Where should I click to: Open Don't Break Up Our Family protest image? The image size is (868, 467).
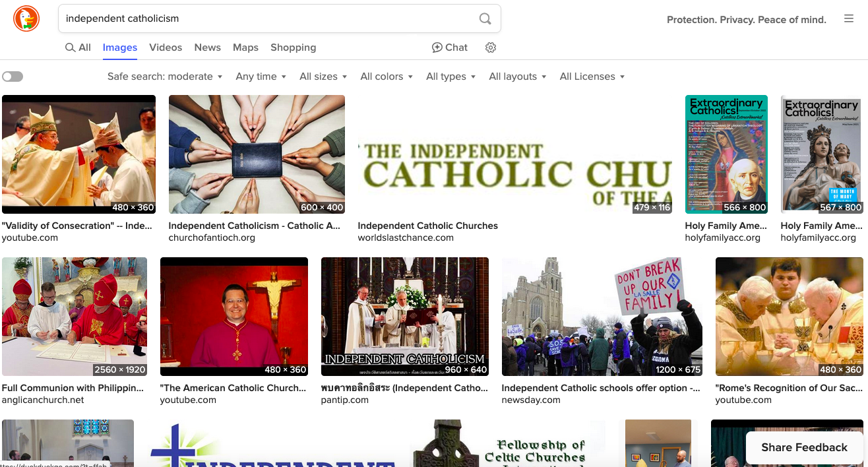coord(602,317)
